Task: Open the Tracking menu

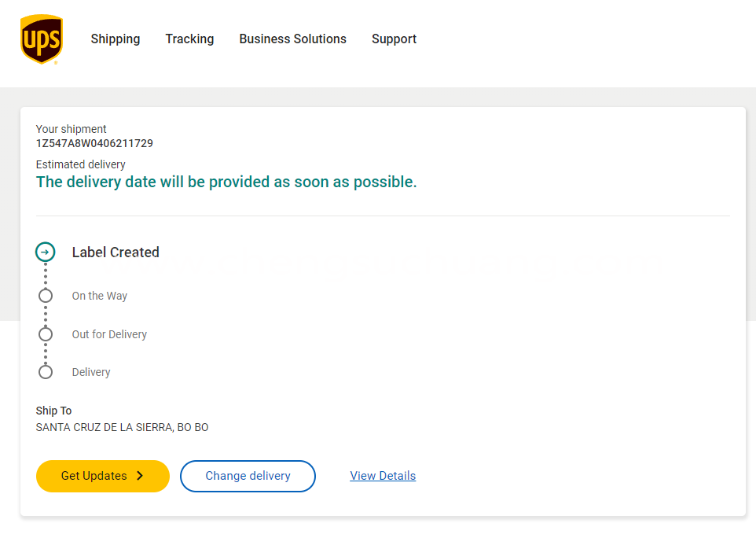Action: (189, 39)
